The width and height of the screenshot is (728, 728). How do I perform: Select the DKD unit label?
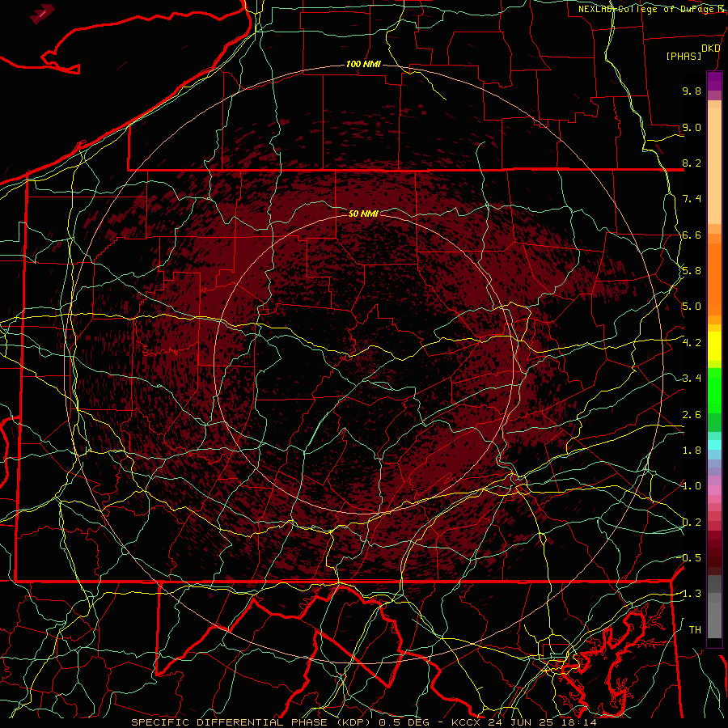(710, 49)
